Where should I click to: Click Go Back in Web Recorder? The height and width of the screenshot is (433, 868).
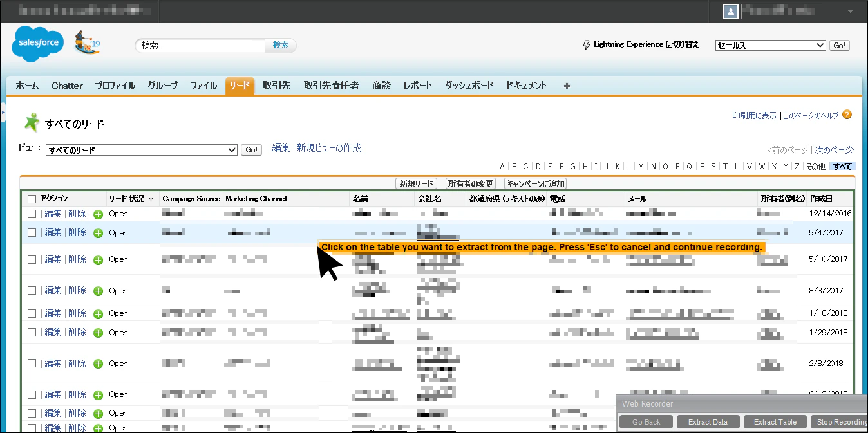pyautogui.click(x=646, y=422)
